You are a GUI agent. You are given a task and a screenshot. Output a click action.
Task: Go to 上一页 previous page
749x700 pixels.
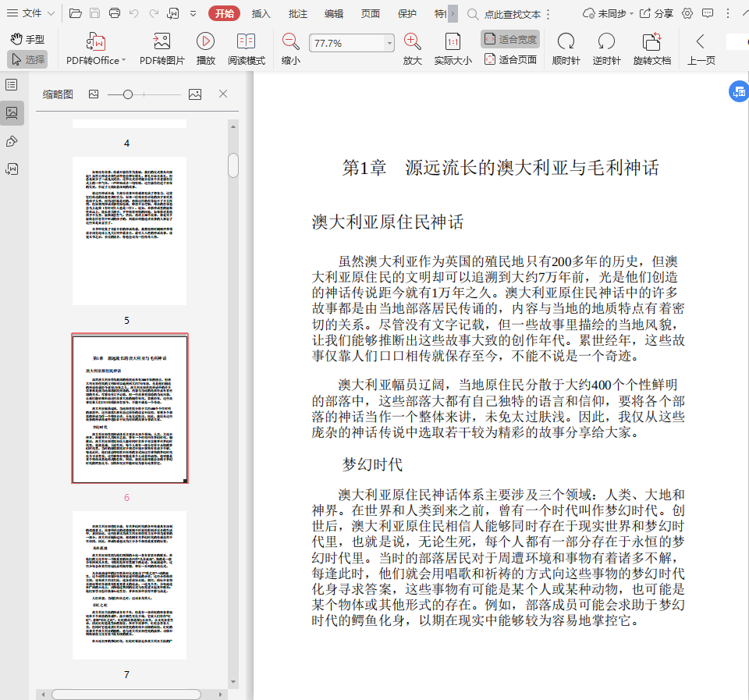point(701,48)
